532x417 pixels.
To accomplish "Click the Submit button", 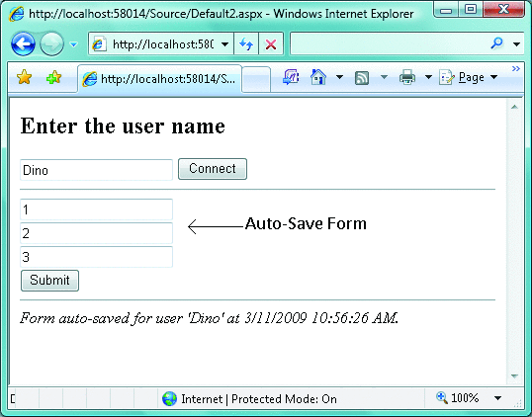I will pyautogui.click(x=49, y=281).
